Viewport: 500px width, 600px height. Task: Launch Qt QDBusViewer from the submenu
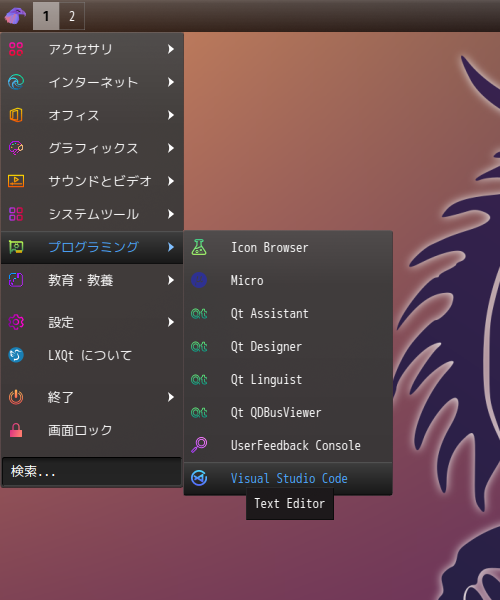pyautogui.click(x=288, y=412)
